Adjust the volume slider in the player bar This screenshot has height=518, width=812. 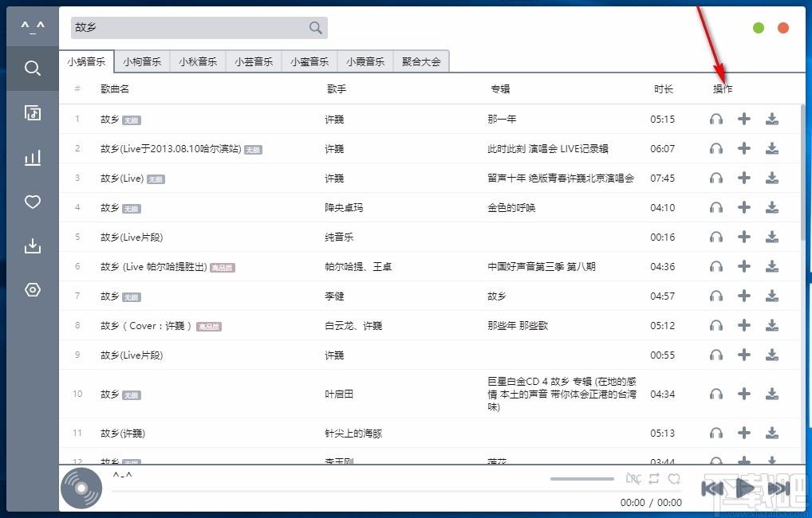[x=582, y=479]
